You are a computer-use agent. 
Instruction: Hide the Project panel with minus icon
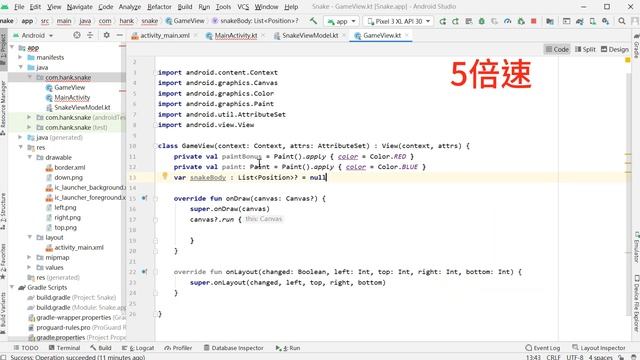(119, 35)
